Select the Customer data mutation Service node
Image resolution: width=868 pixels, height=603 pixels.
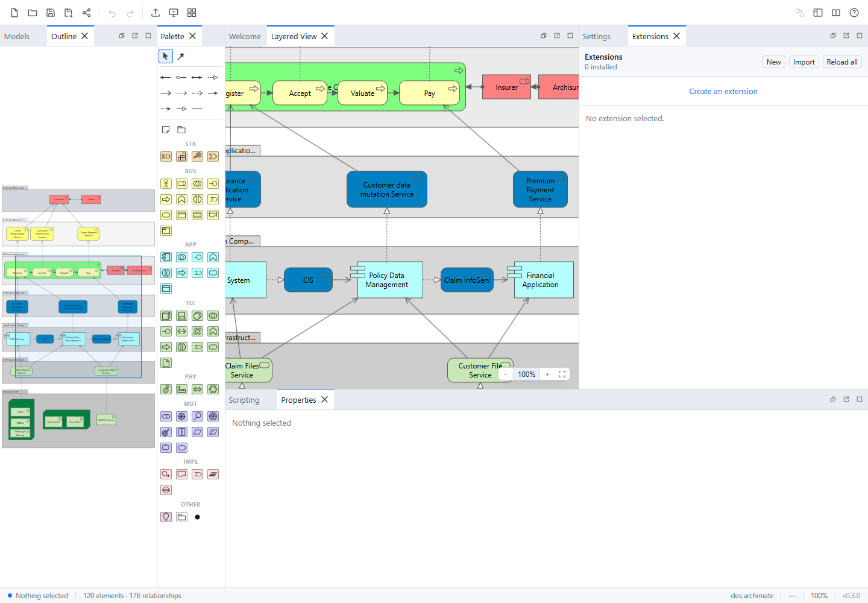387,189
